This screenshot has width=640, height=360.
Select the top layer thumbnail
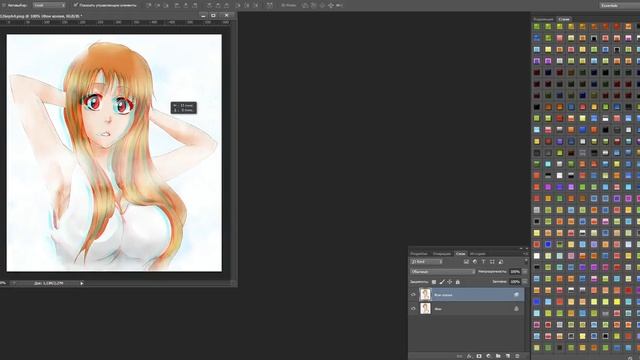(425, 295)
